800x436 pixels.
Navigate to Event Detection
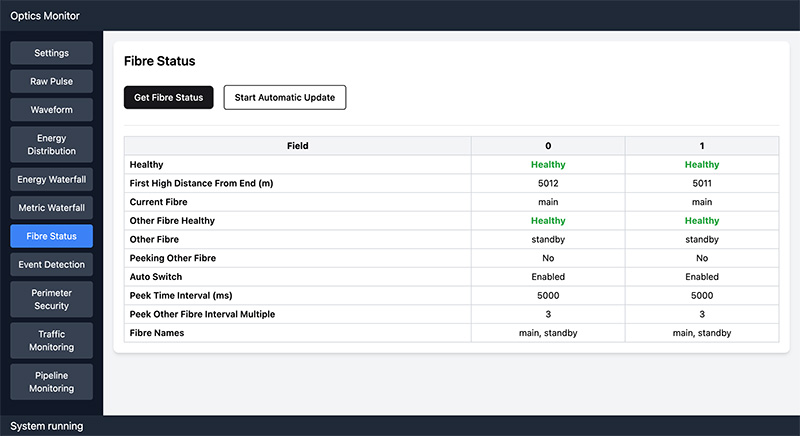[x=51, y=264]
